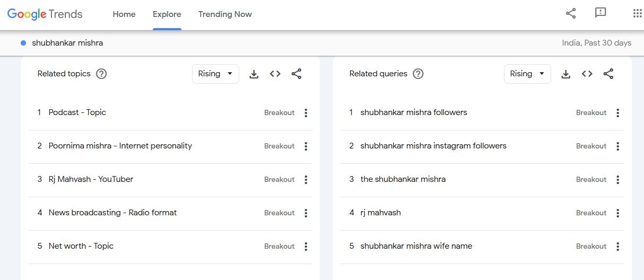Screen dimensions: 644x280
Task: Download Related queries data as CSV
Action: click(x=566, y=74)
